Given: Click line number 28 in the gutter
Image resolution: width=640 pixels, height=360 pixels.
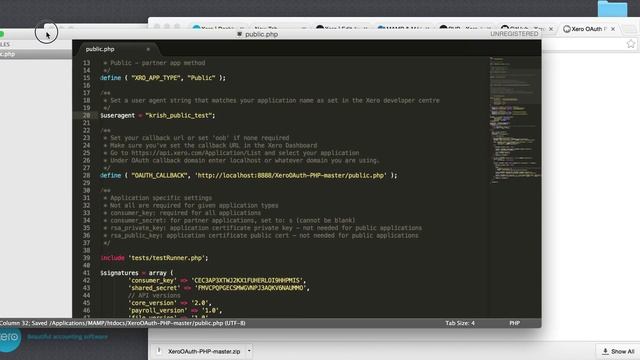Looking at the screenshot, I should (86, 176).
